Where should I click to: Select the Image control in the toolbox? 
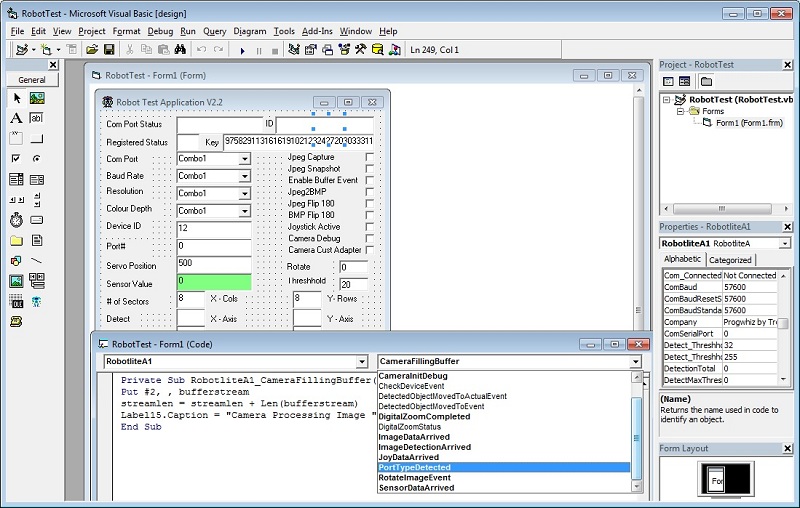click(x=16, y=281)
